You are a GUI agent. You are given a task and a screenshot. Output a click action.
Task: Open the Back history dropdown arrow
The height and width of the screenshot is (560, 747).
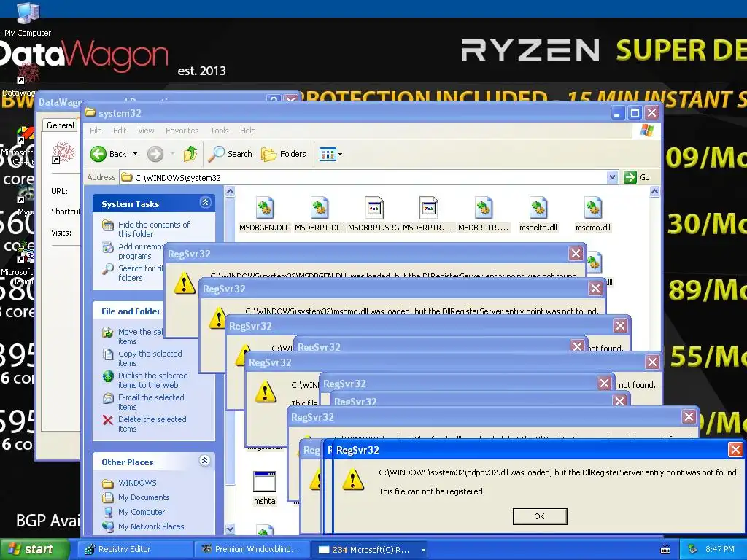pyautogui.click(x=135, y=154)
